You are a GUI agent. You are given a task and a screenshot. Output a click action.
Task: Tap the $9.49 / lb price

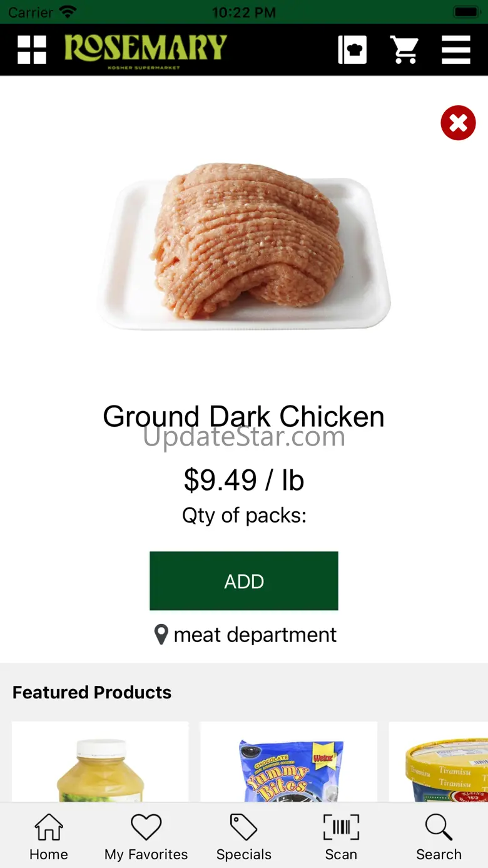(x=244, y=480)
